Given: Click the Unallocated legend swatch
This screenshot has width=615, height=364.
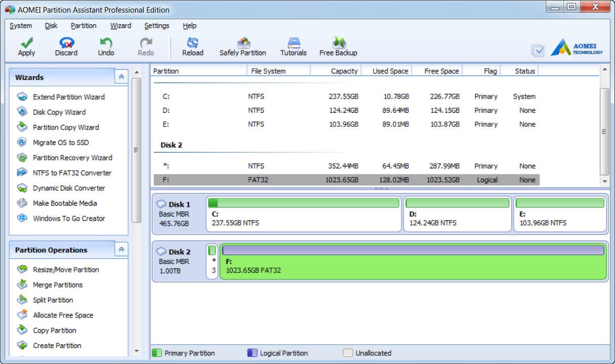Looking at the screenshot, I should pos(348,353).
